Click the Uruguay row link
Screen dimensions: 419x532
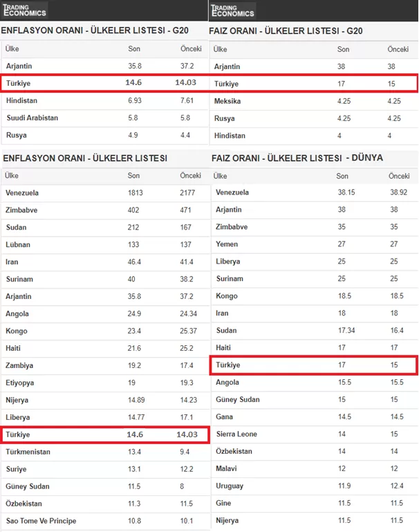(230, 486)
